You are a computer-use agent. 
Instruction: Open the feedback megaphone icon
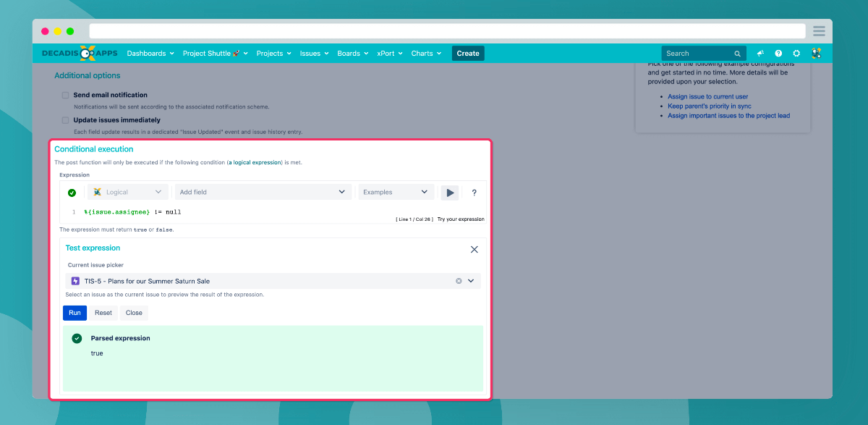click(760, 54)
